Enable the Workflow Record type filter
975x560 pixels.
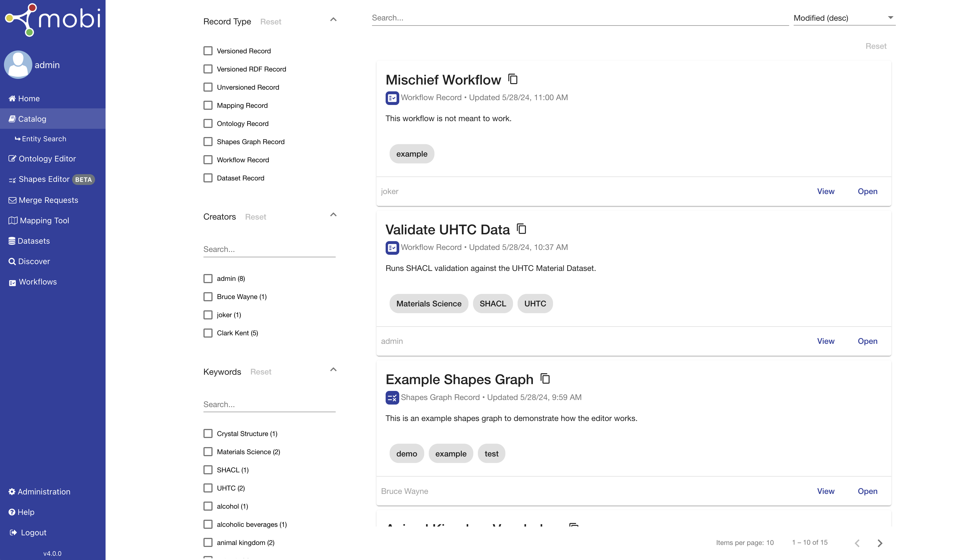tap(208, 159)
